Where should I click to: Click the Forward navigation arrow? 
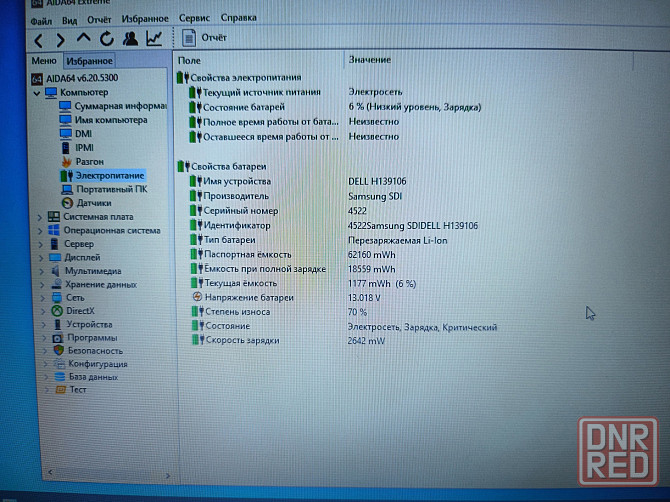pos(61,40)
